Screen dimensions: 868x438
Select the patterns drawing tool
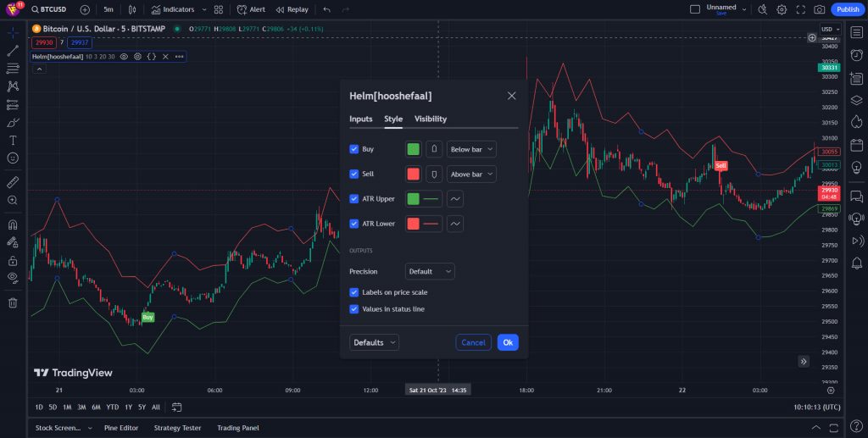(13, 86)
